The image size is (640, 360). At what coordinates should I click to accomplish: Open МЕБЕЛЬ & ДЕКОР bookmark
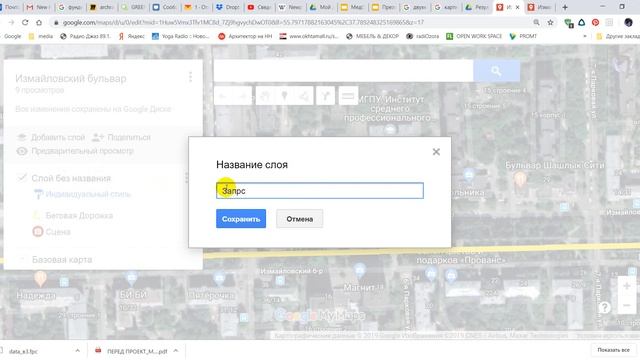point(372,36)
